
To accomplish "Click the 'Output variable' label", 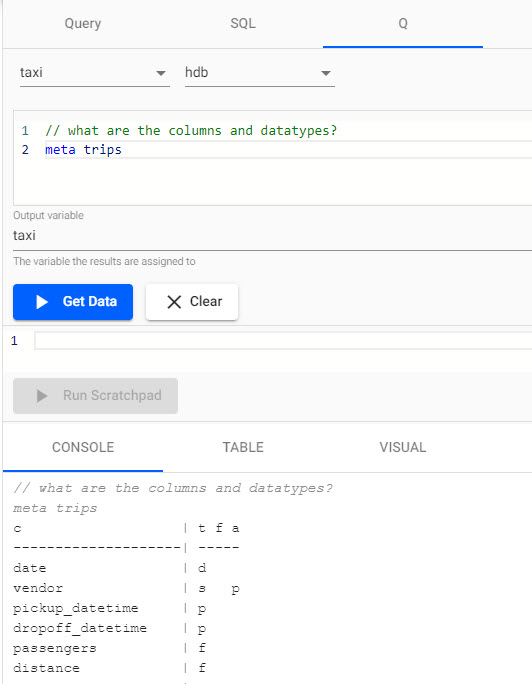I will [48, 215].
